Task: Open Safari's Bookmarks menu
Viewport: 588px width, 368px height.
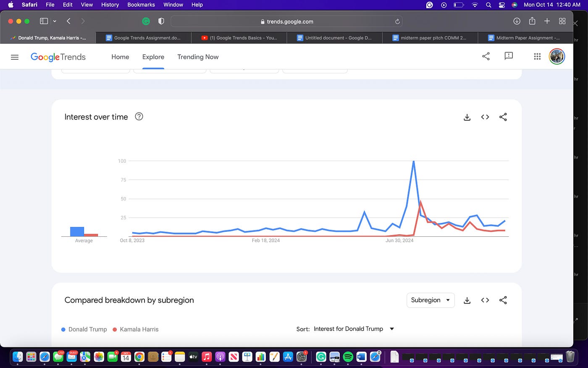Action: pyautogui.click(x=141, y=5)
